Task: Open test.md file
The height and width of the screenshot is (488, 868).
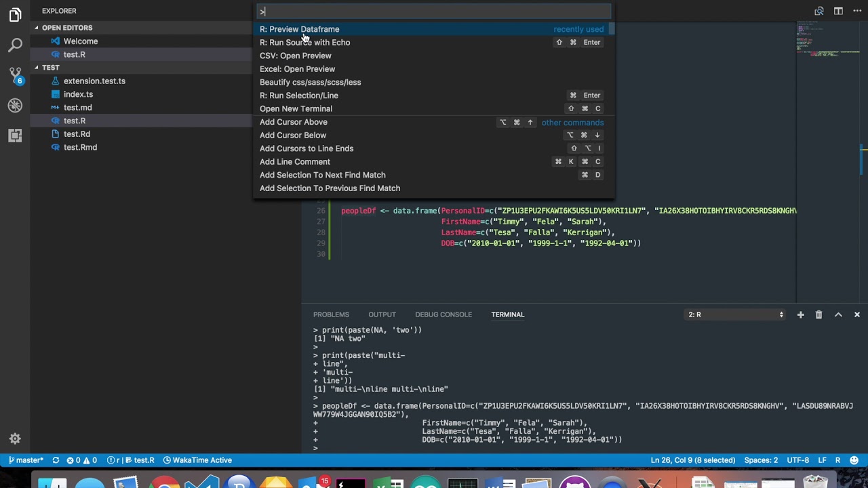Action: tap(77, 107)
